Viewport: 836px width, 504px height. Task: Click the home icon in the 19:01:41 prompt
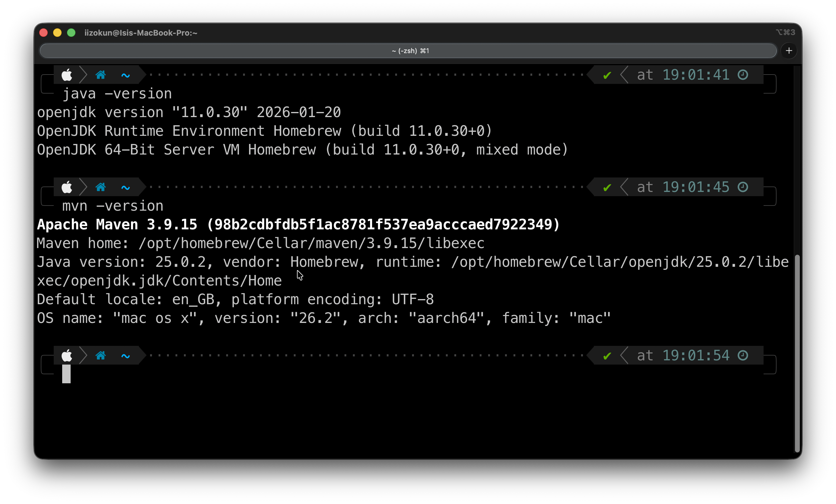(101, 75)
